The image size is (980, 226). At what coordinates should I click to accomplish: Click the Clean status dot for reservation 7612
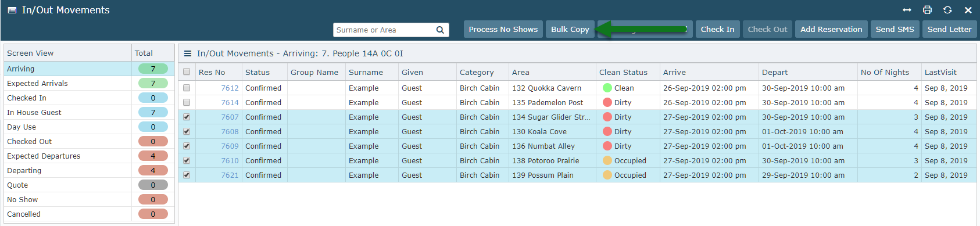(607, 88)
